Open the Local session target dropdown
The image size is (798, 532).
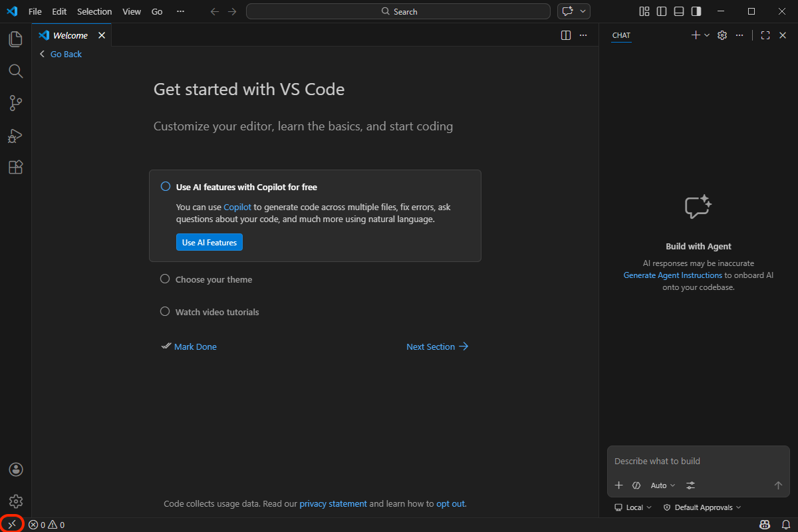click(x=633, y=507)
